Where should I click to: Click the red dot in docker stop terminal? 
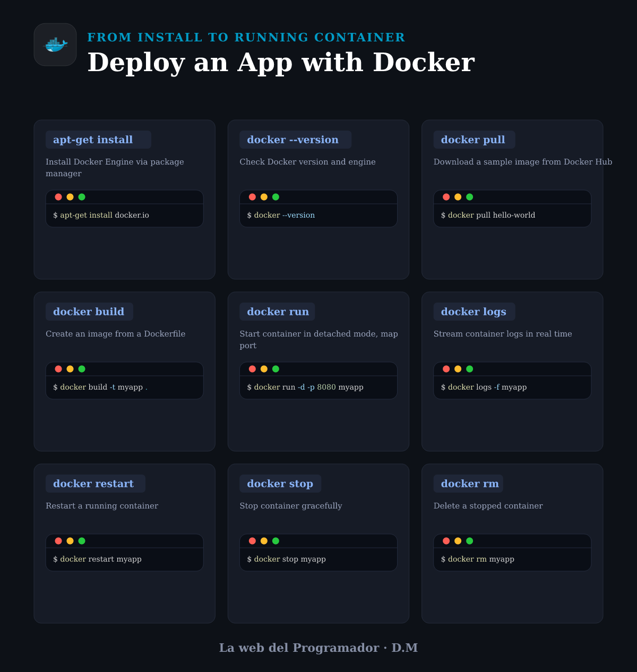click(x=252, y=541)
